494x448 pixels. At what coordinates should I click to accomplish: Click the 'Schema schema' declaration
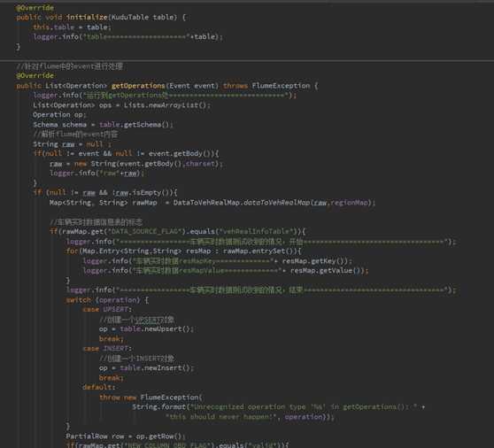pyautogui.click(x=59, y=125)
